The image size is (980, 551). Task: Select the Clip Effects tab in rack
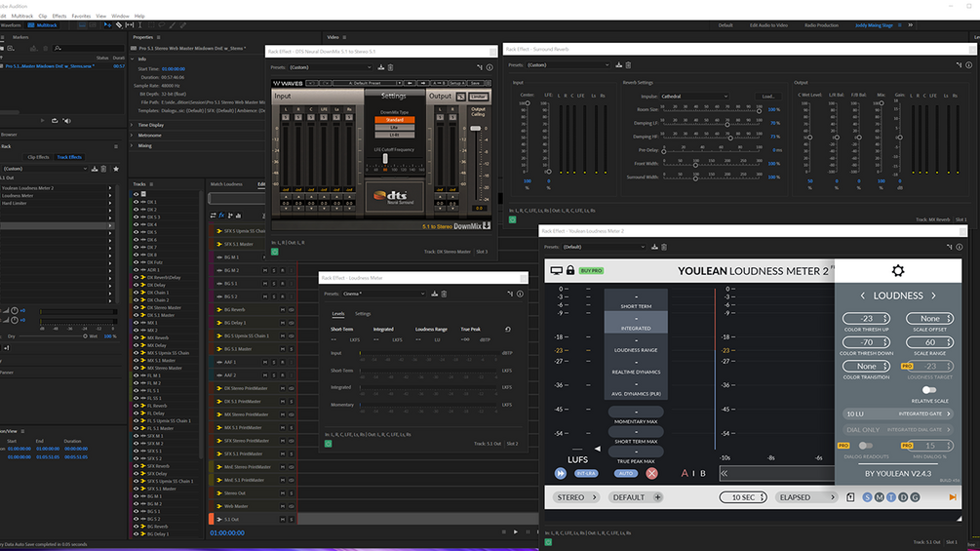[38, 157]
